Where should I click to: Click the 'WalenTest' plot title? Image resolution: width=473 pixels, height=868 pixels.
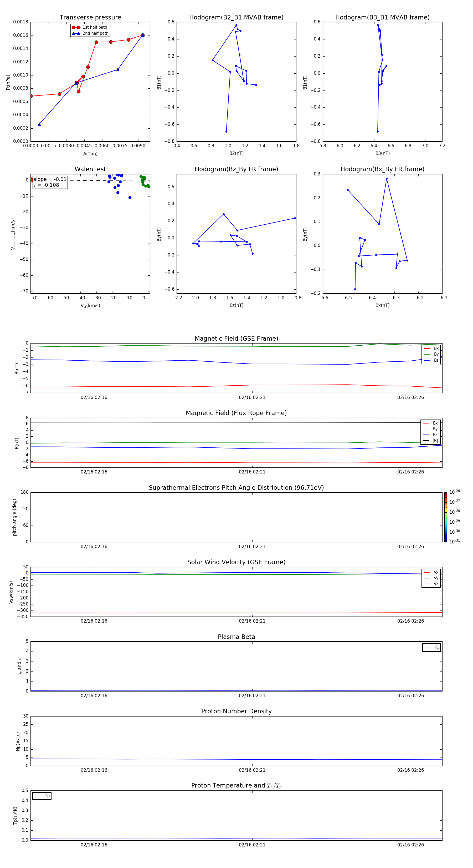[90, 169]
